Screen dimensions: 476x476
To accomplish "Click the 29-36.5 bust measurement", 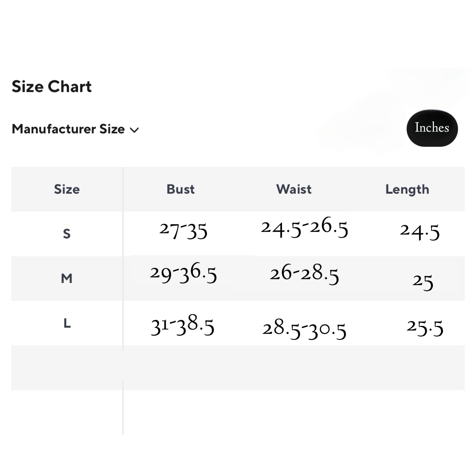I will (x=183, y=273).
